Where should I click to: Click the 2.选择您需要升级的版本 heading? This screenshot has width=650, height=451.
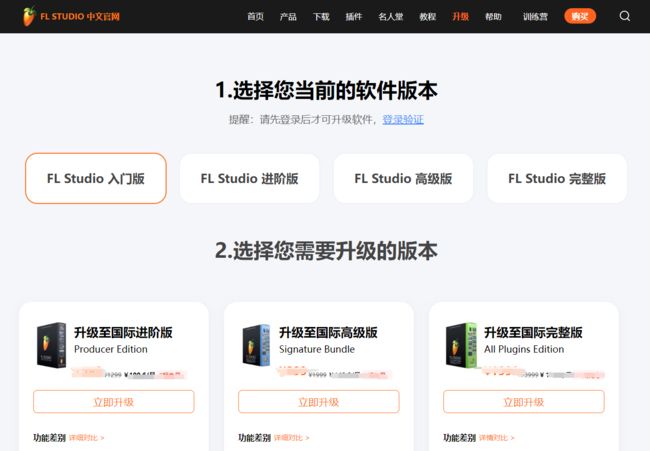pos(327,251)
